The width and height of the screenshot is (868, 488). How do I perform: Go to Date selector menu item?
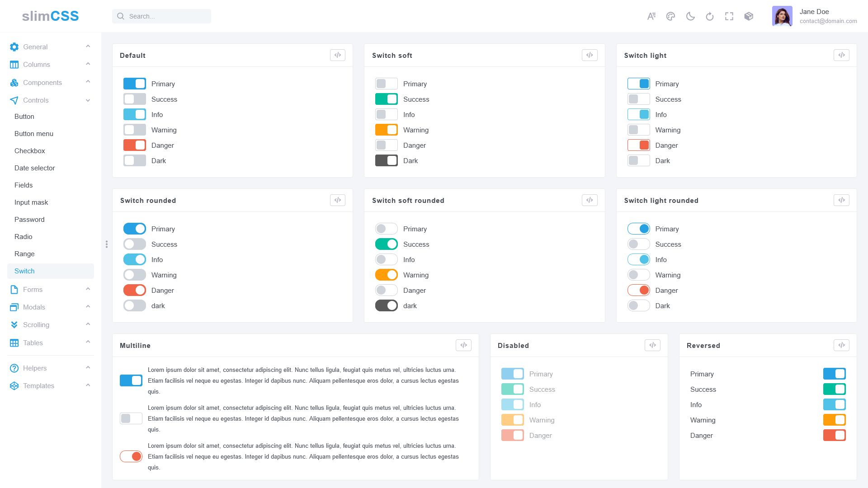point(35,168)
